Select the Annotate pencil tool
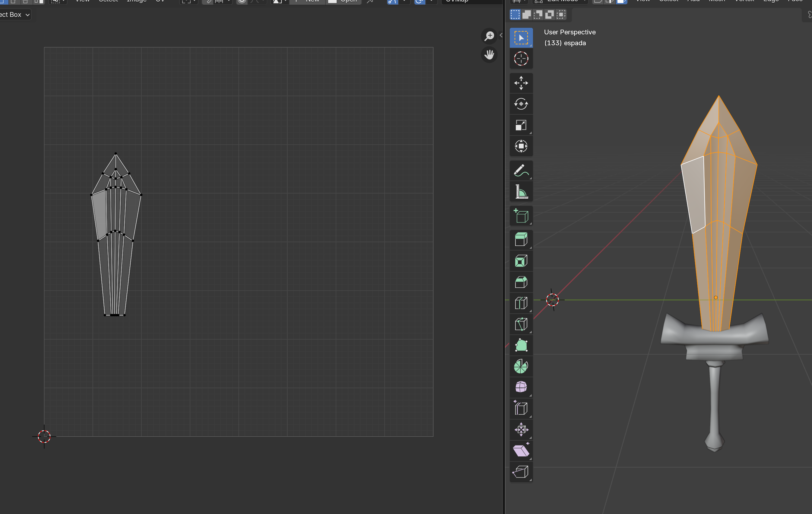 click(521, 171)
